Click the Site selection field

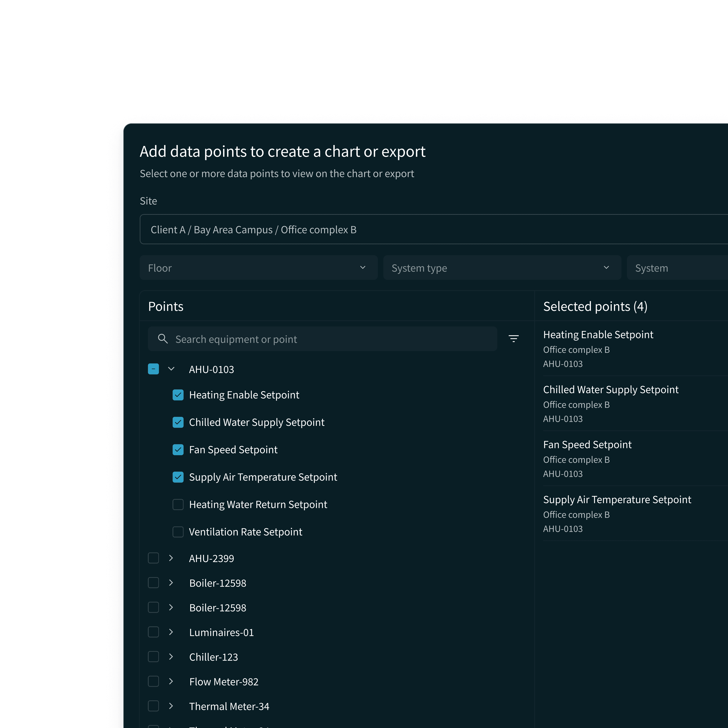[x=434, y=229]
